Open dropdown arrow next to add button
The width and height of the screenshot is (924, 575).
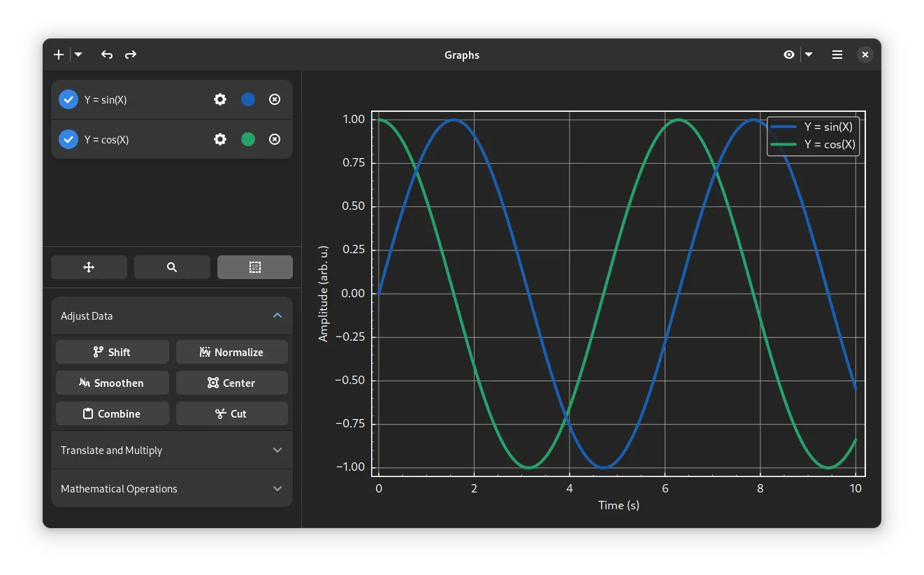coord(78,55)
